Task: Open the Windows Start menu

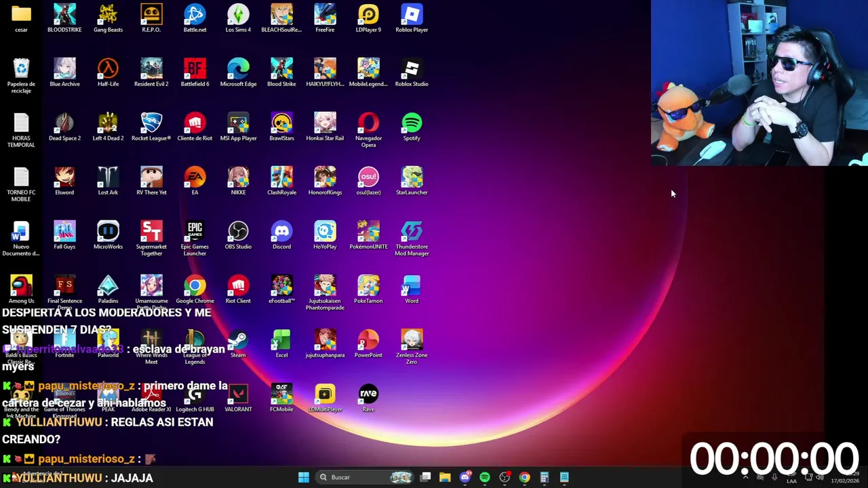Action: point(304,477)
